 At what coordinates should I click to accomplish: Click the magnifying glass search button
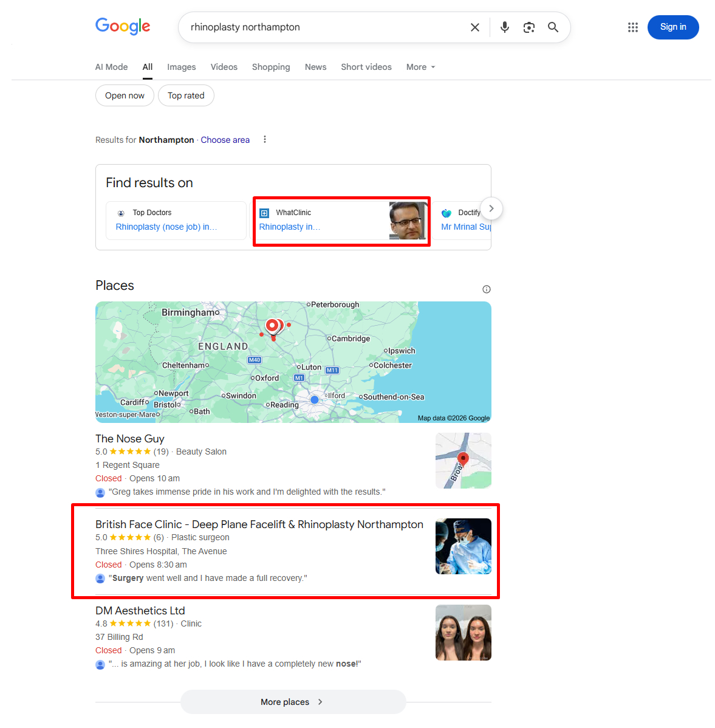point(553,27)
